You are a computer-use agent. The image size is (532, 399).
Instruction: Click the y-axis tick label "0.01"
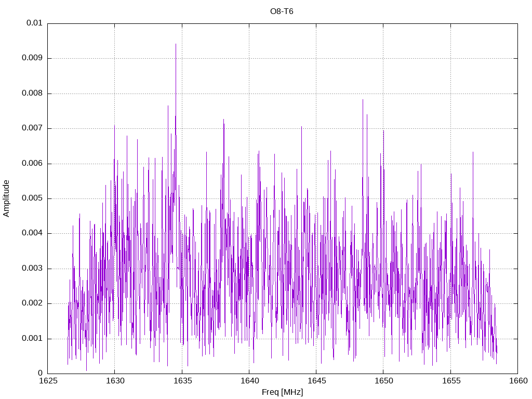click(x=35, y=23)
